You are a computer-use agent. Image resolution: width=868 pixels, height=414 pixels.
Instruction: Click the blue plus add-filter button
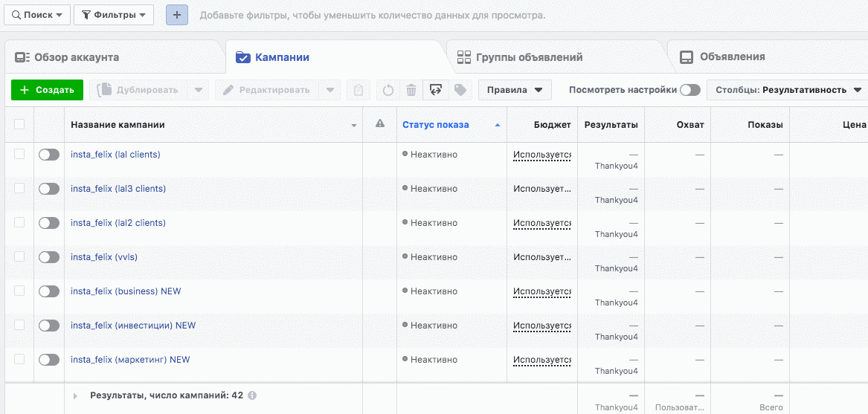176,15
